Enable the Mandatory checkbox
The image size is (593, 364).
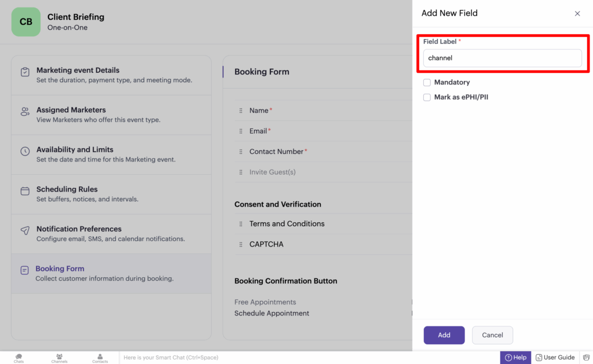tap(427, 83)
